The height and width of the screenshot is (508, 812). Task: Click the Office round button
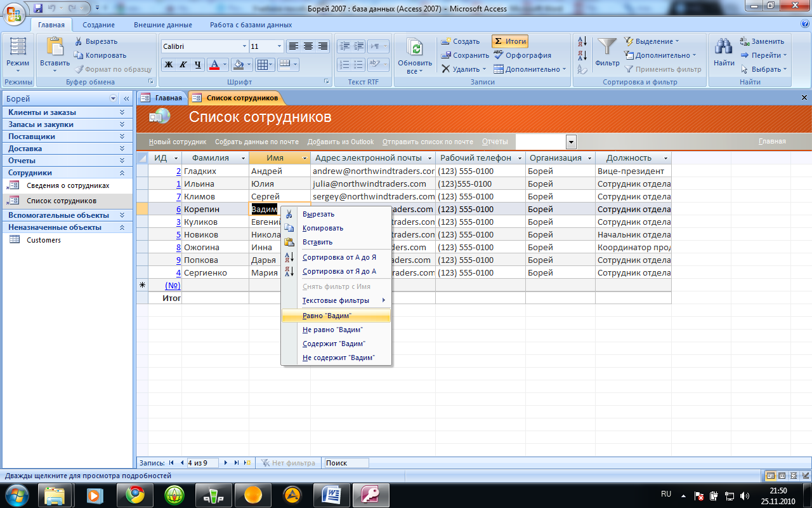[x=13, y=13]
